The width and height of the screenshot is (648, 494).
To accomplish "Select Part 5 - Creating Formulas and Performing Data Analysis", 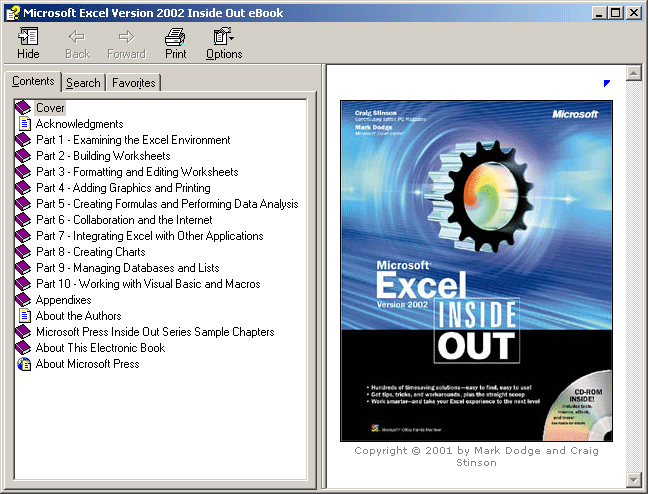I will (167, 204).
